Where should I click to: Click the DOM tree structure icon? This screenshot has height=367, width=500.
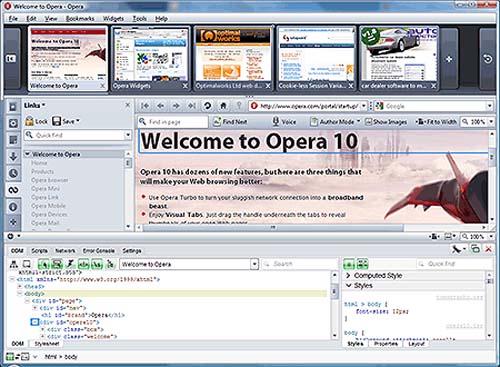[14, 264]
